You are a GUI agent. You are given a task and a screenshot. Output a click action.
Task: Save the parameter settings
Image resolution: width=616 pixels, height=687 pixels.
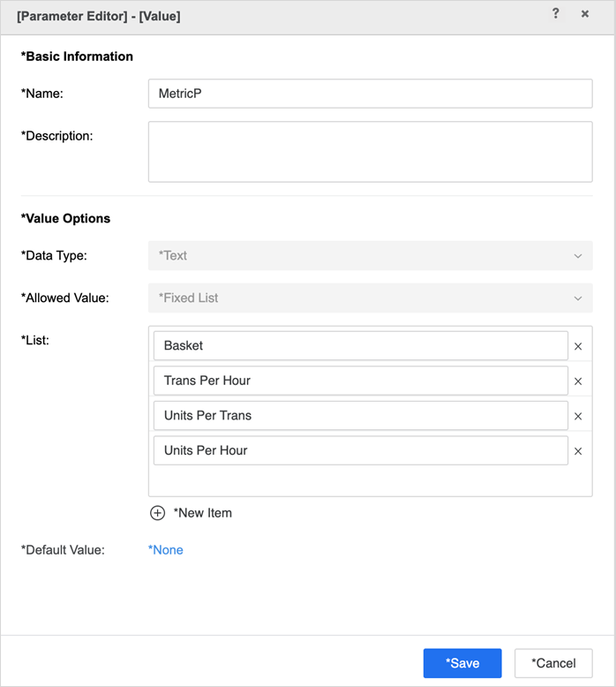click(462, 663)
